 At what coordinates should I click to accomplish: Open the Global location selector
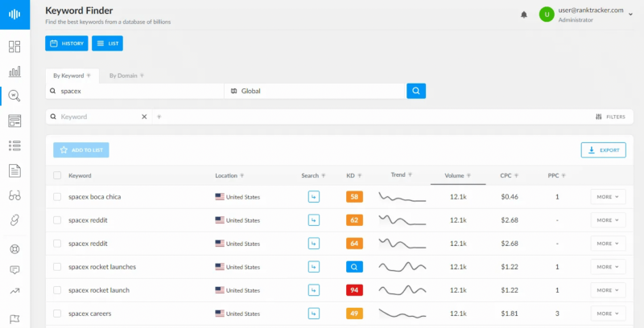click(x=315, y=91)
